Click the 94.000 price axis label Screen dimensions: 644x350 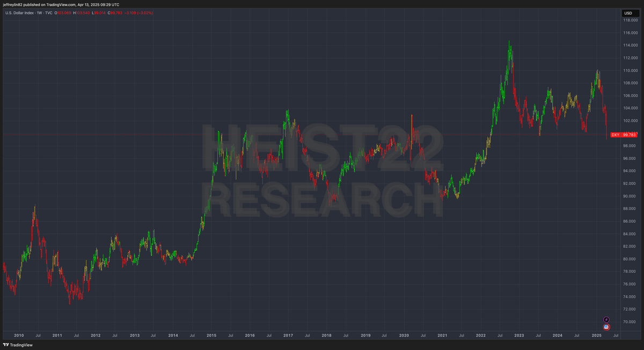[629, 171]
